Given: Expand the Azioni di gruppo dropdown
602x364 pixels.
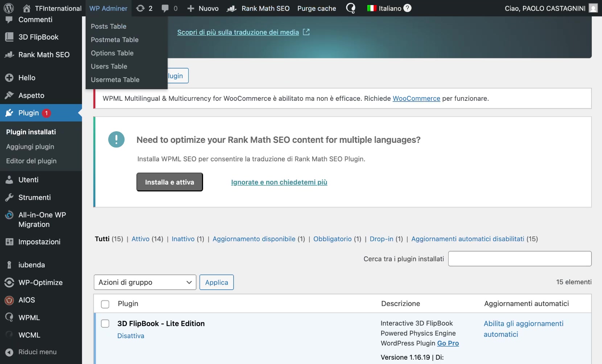Looking at the screenshot, I should tap(145, 282).
